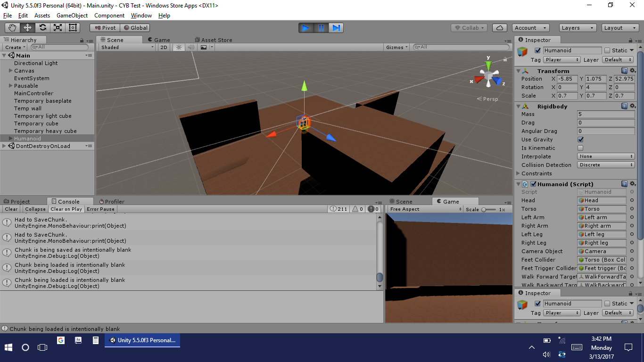Select the Move tool
The width and height of the screenshot is (644, 362).
point(27,28)
